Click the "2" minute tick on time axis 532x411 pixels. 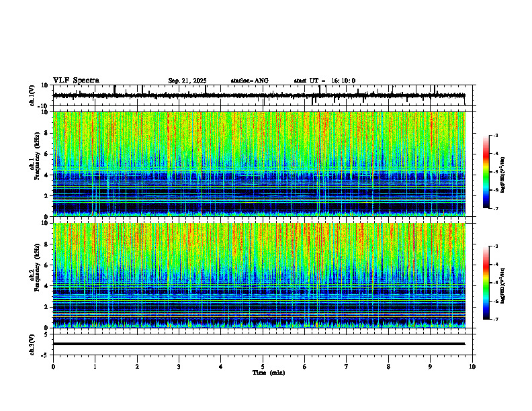[x=137, y=367]
